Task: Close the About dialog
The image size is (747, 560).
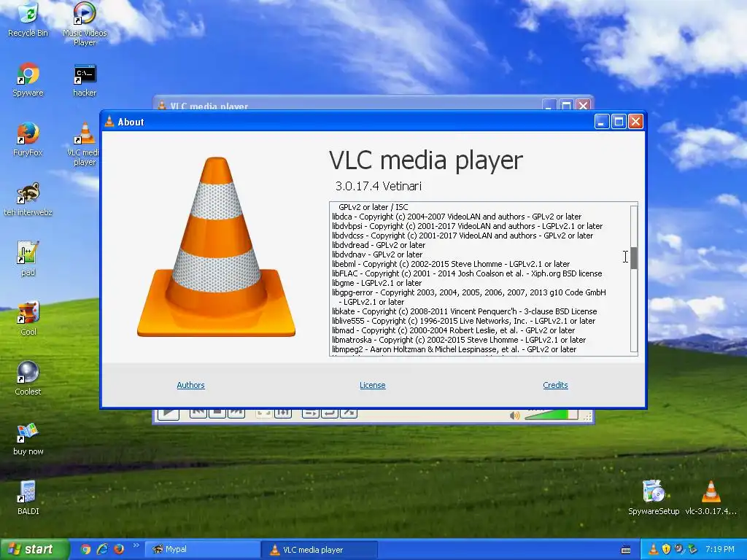Action: [635, 122]
